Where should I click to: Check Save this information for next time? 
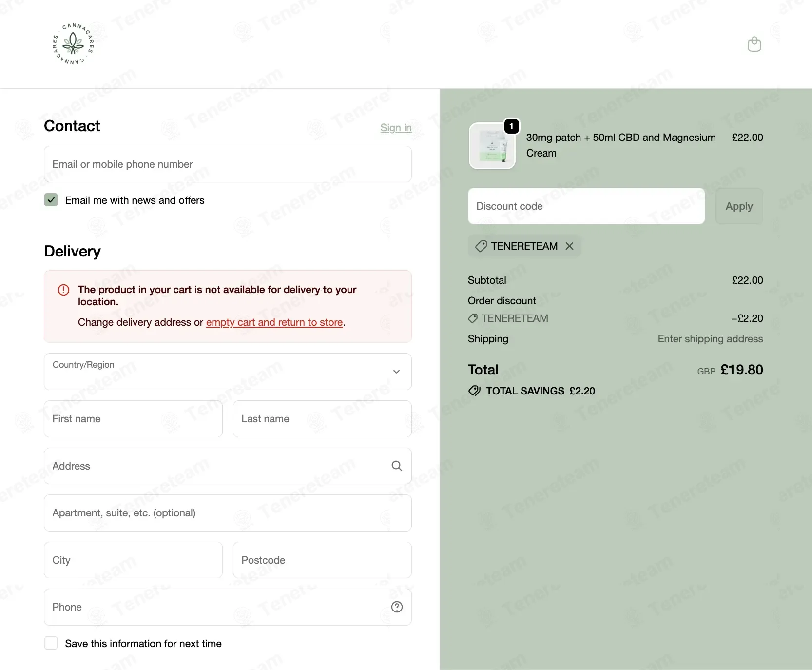pyautogui.click(x=51, y=643)
